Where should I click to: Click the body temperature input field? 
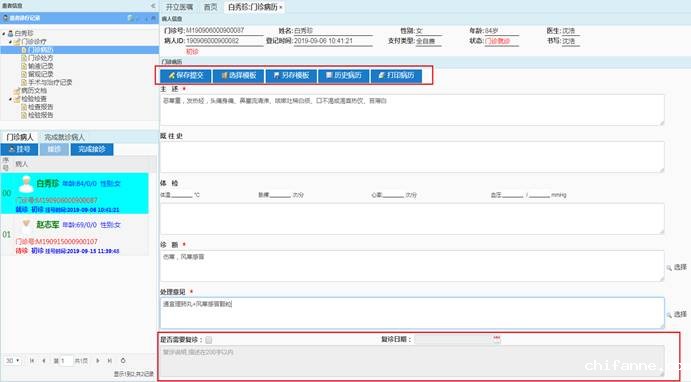[x=182, y=194]
